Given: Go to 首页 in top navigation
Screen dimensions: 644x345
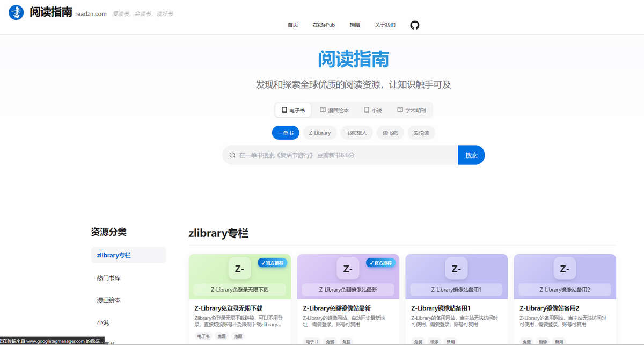Looking at the screenshot, I should (292, 25).
